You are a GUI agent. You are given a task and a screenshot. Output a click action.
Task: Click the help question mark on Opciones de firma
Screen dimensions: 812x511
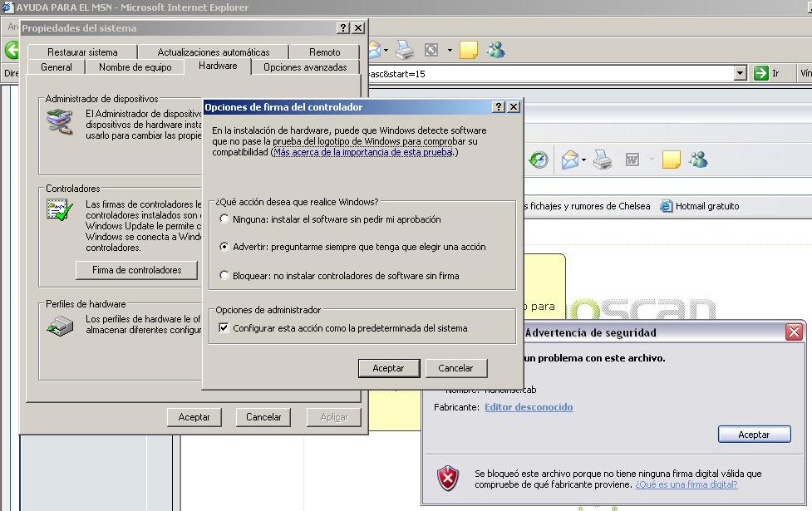pyautogui.click(x=498, y=106)
